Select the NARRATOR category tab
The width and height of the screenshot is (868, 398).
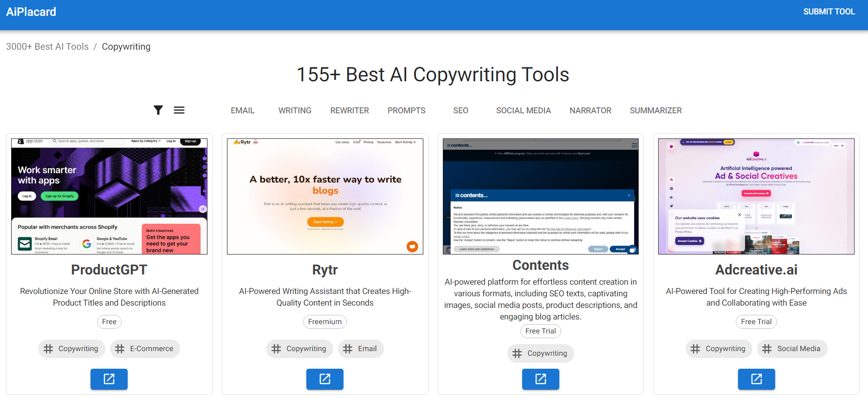point(590,111)
